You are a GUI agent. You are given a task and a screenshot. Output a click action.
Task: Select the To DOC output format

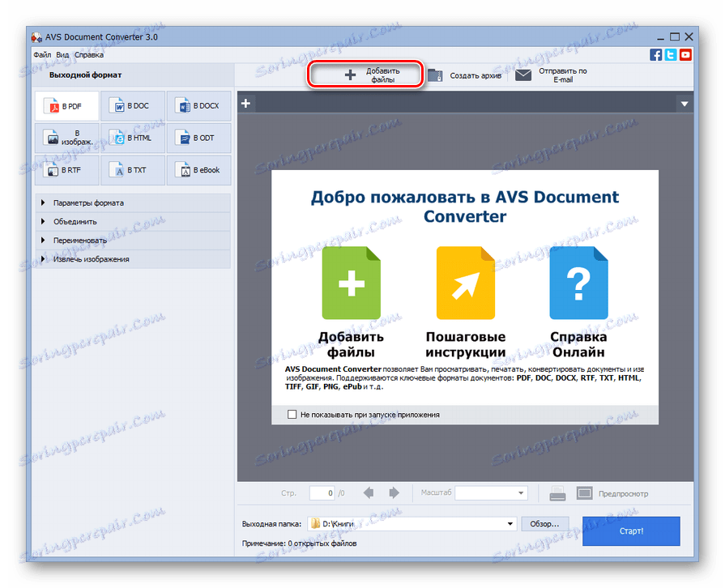[133, 106]
